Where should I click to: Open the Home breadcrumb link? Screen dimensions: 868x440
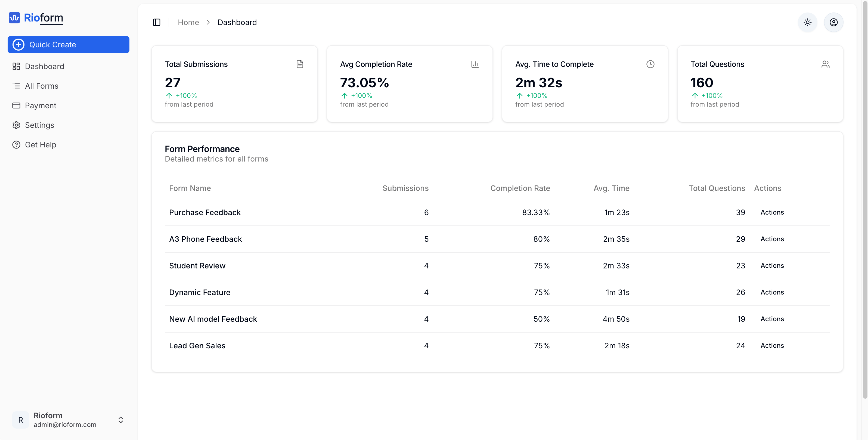tap(188, 22)
